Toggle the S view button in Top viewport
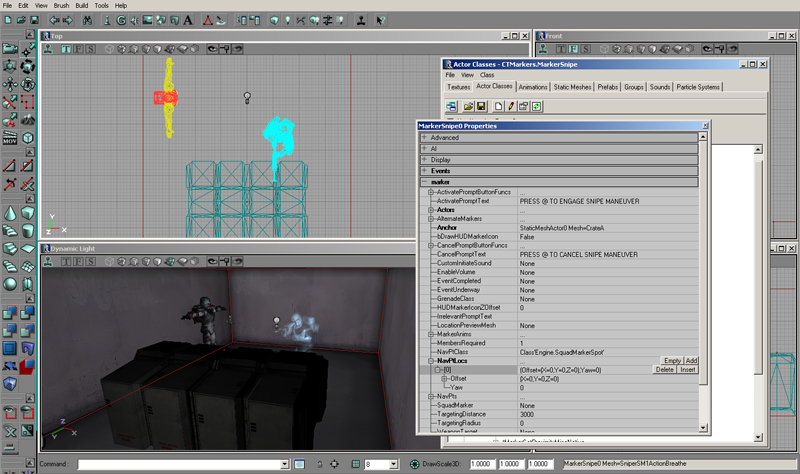This screenshot has height=474, width=800. pos(91,49)
